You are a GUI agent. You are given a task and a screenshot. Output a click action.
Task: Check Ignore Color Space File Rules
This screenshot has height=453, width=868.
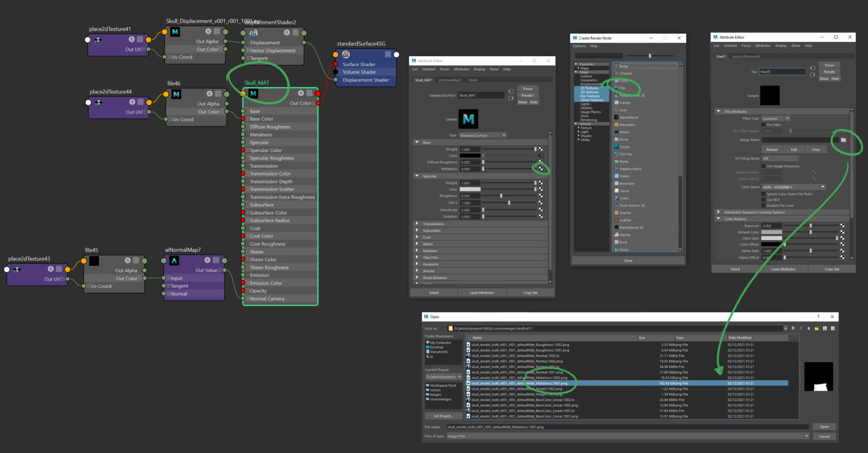pyautogui.click(x=764, y=193)
